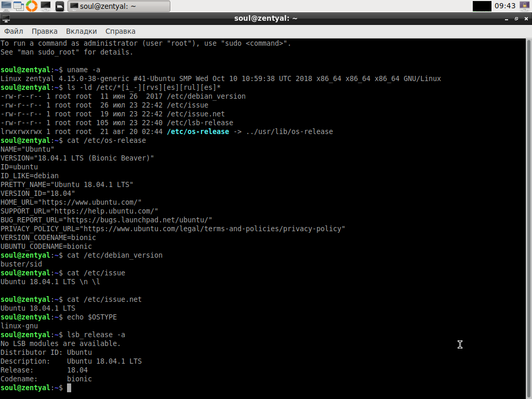This screenshot has height=399, width=532.
Task: Click the 'cat /etc/issue.net' command
Action: [104, 299]
